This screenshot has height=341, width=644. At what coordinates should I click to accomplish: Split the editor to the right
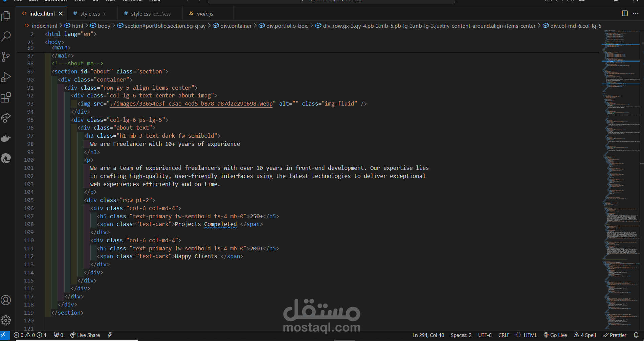click(625, 14)
